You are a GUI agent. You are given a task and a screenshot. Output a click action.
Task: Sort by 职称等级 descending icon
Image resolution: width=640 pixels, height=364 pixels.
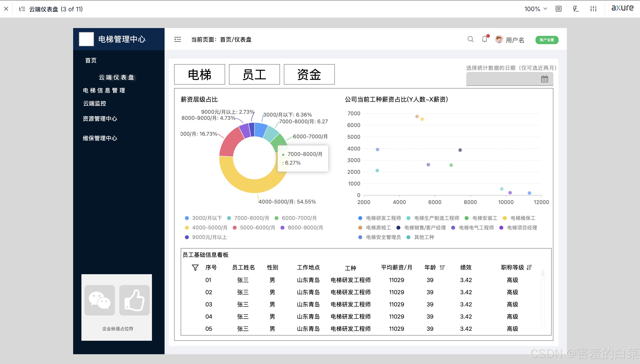click(529, 267)
